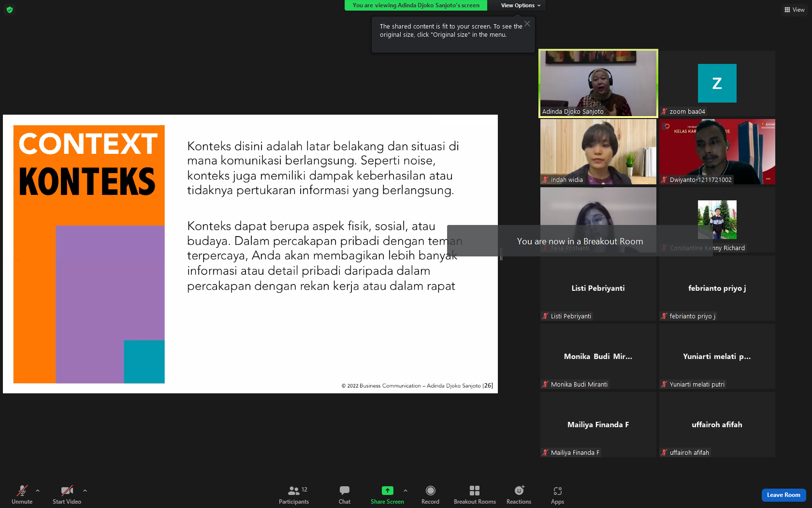Click muted mic icon on Monika Budi Miranti
The image size is (812, 508).
click(x=546, y=385)
